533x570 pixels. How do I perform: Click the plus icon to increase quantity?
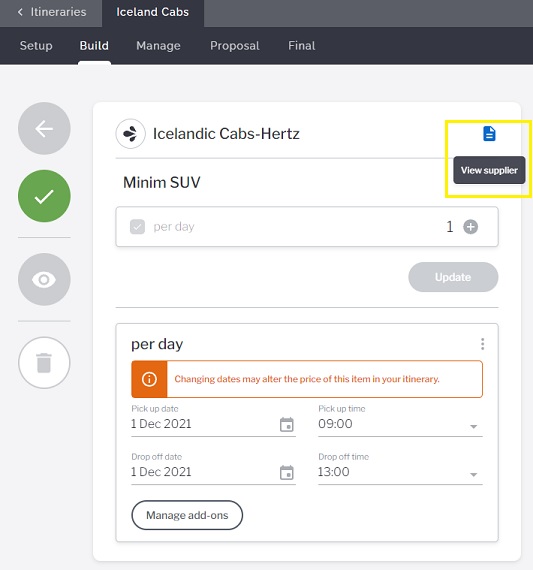tap(470, 227)
